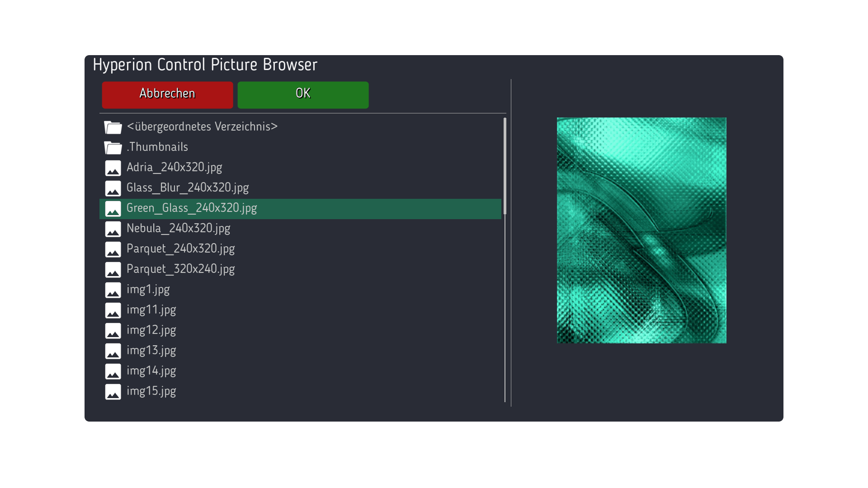
Task: Click image icon beside img1.jpg
Action: click(x=113, y=290)
